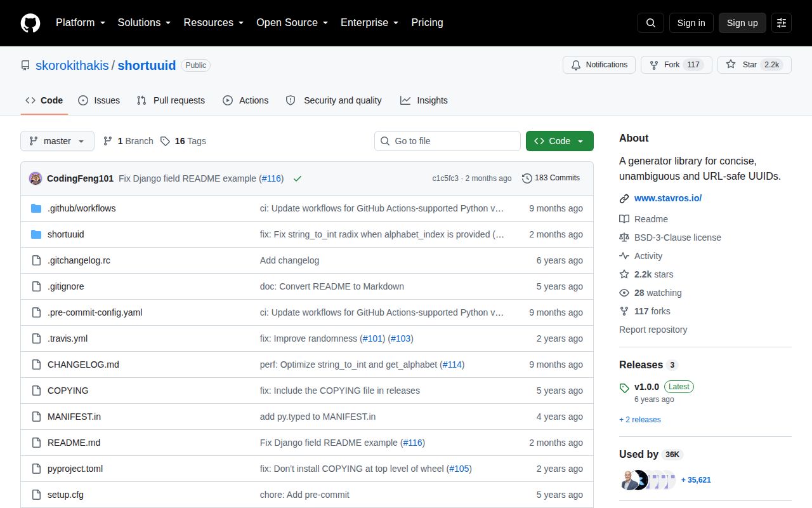Click the Sign up button
The image size is (812, 508).
click(742, 23)
